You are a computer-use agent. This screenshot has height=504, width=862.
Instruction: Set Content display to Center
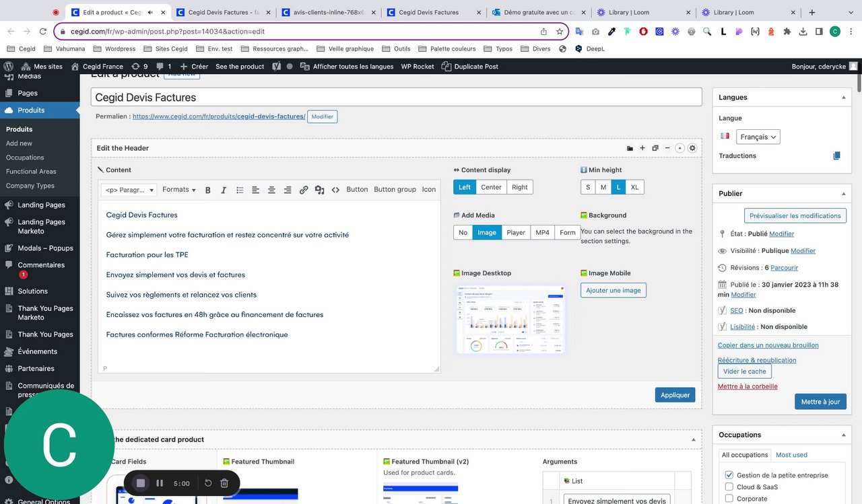point(491,187)
